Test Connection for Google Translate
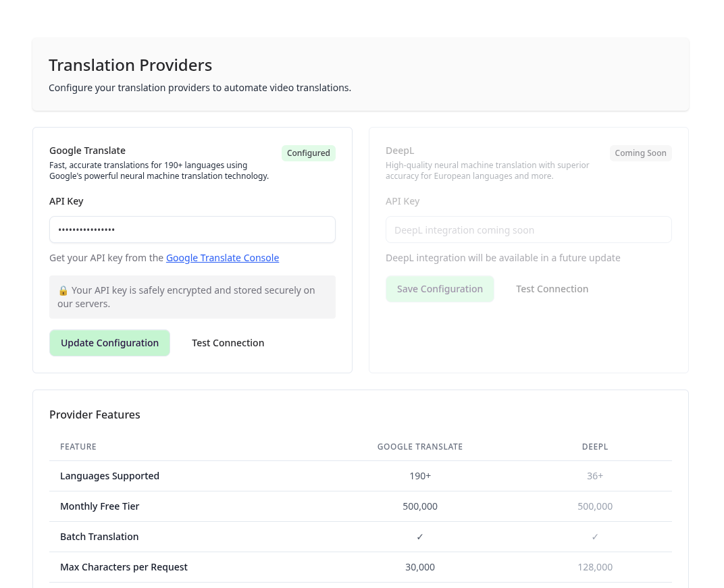The height and width of the screenshot is (588, 724). click(x=228, y=343)
